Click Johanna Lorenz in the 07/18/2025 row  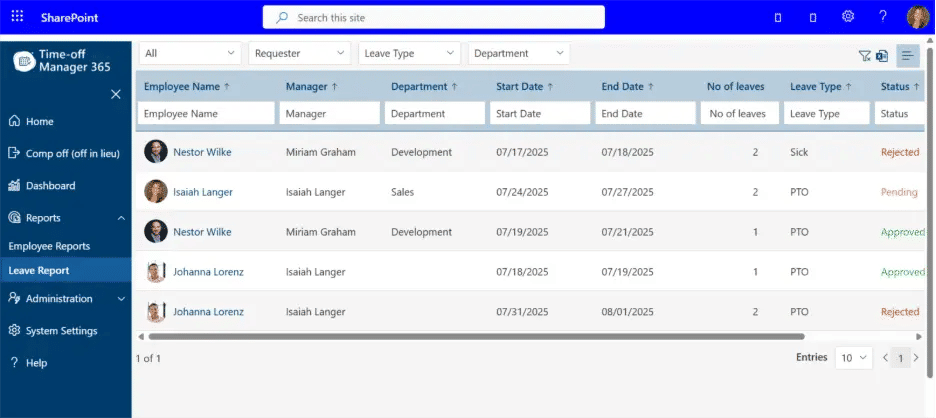pyautogui.click(x=208, y=272)
